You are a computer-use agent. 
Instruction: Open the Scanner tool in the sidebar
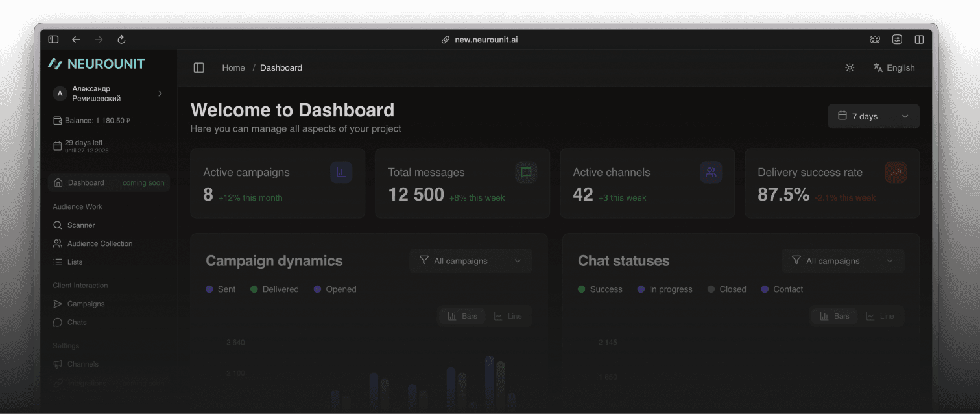coord(80,225)
